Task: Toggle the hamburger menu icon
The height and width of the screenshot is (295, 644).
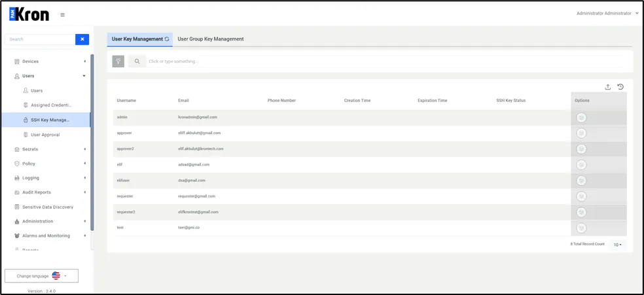Action: click(x=62, y=15)
